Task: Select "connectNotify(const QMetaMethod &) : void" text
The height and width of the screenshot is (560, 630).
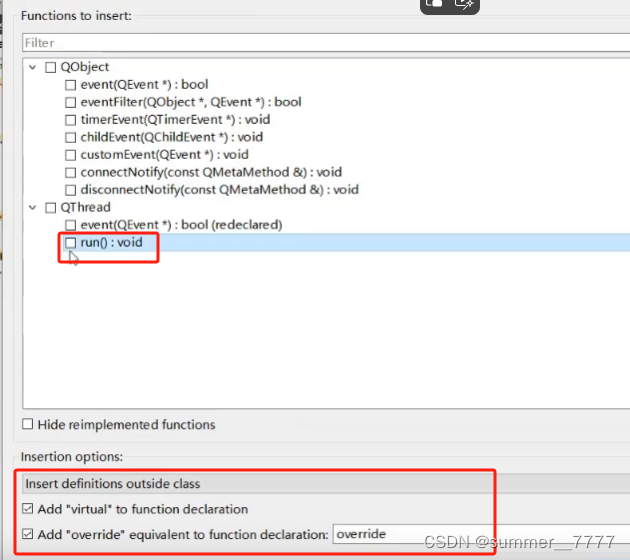Action: pos(211,172)
